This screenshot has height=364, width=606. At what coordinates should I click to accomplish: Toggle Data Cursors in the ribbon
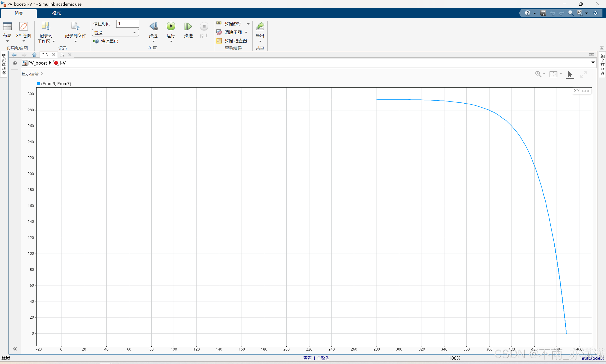[x=229, y=24]
